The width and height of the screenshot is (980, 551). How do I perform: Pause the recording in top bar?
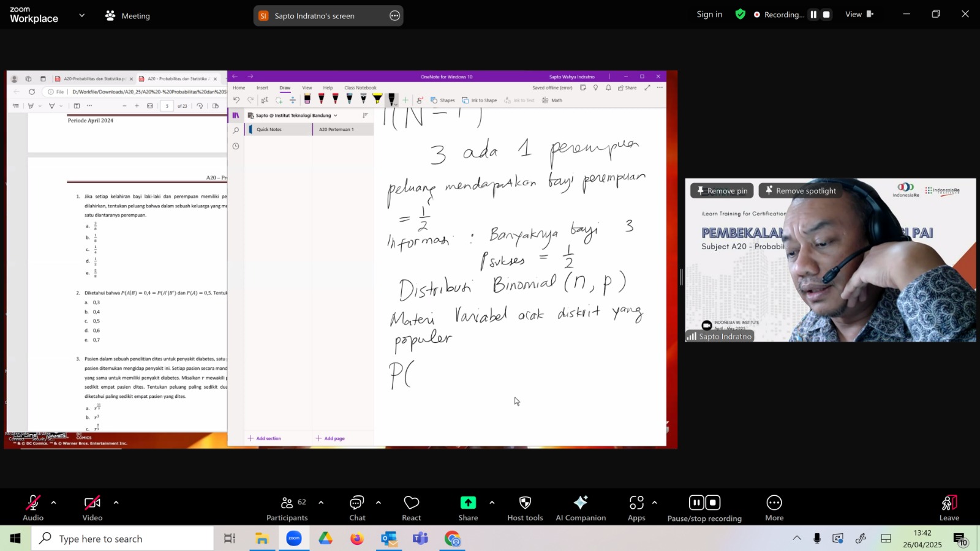(813, 15)
